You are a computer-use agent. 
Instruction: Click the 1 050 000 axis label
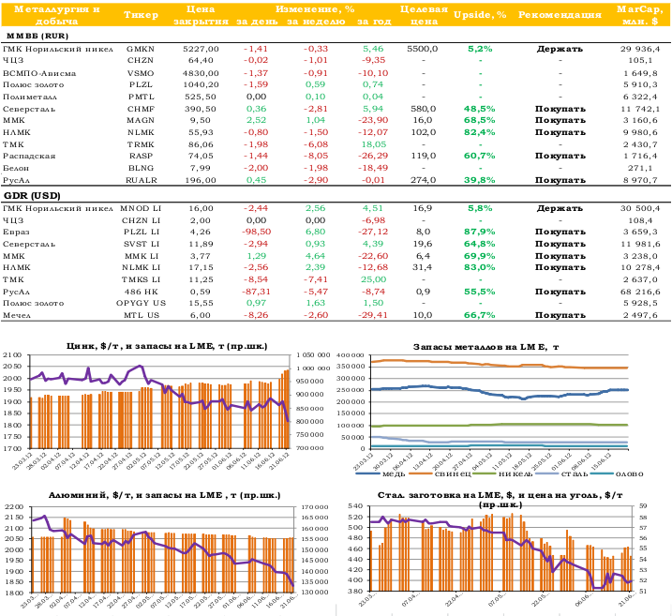click(x=313, y=355)
